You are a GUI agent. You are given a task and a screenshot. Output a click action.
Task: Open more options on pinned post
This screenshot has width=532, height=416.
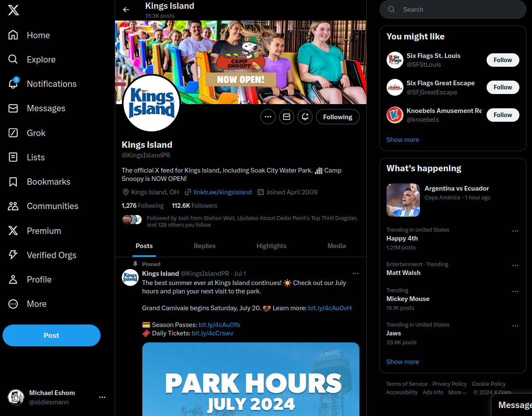[356, 273]
